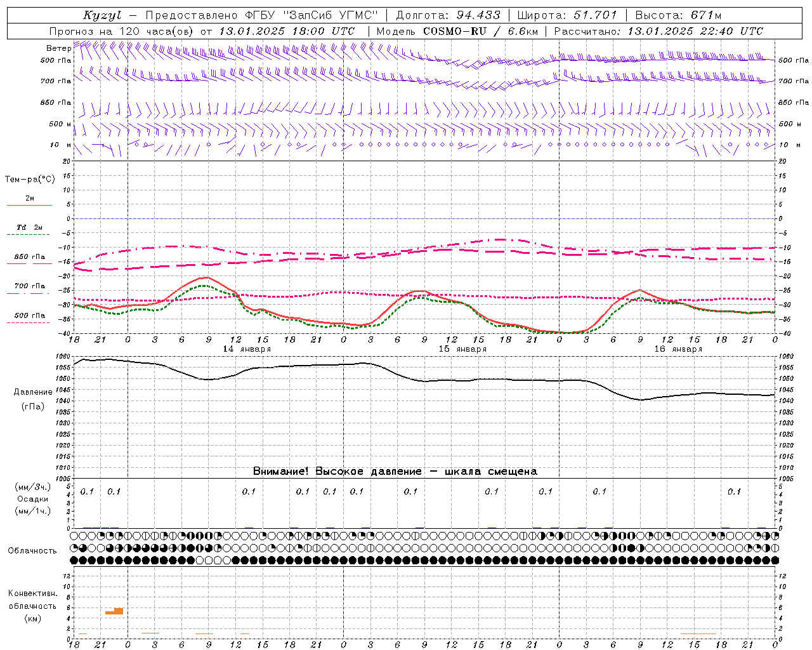
Task: Click the station name 'Kyzyl' in the header
Action: tap(102, 15)
